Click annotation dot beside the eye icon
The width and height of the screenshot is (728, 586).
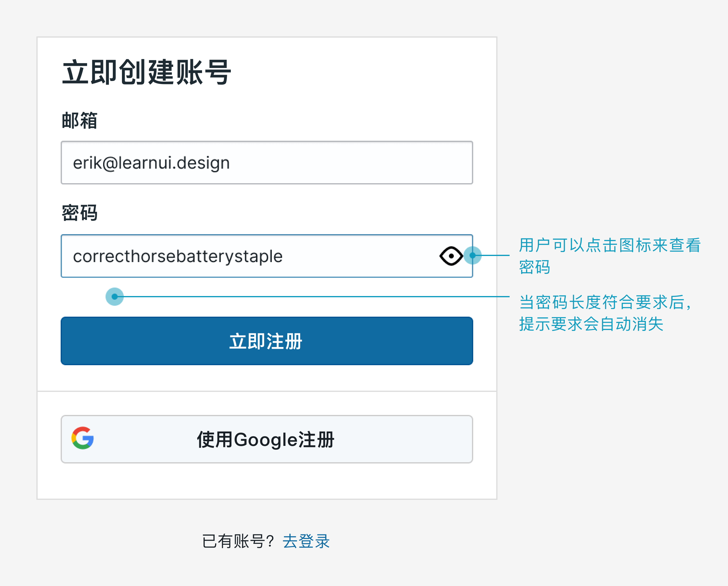coord(472,255)
